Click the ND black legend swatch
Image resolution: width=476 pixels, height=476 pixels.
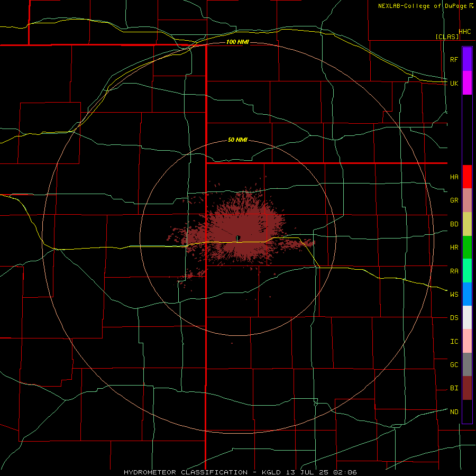tap(467, 411)
